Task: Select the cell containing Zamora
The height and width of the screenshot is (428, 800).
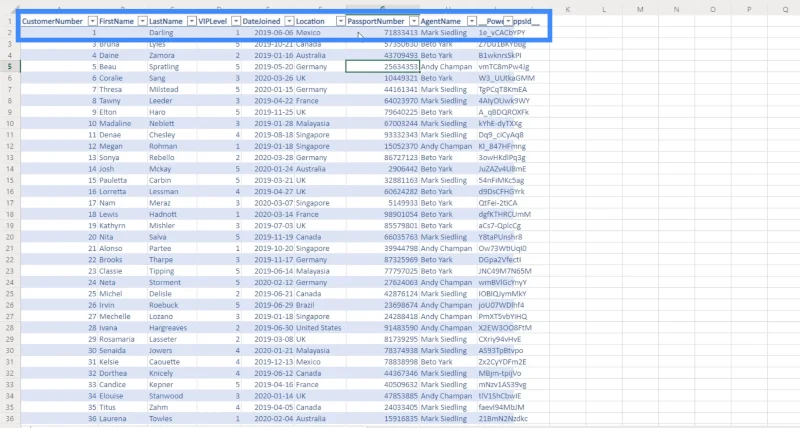Action: (x=172, y=55)
